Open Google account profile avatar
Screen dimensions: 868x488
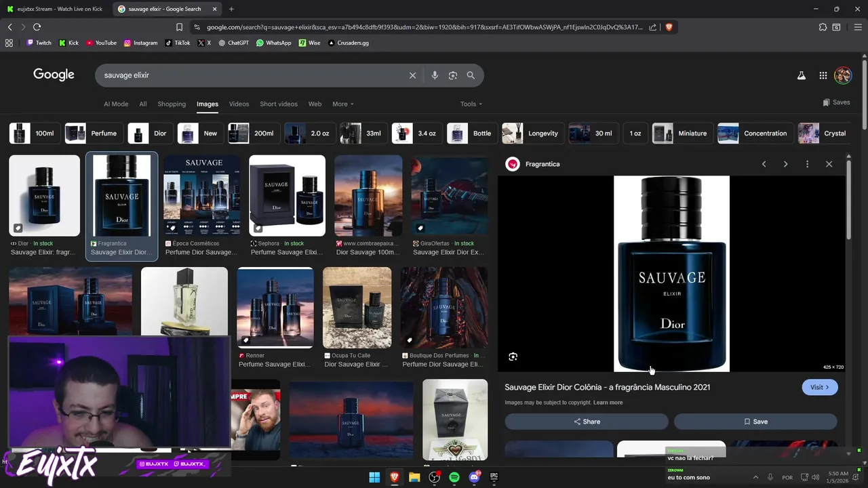click(843, 75)
